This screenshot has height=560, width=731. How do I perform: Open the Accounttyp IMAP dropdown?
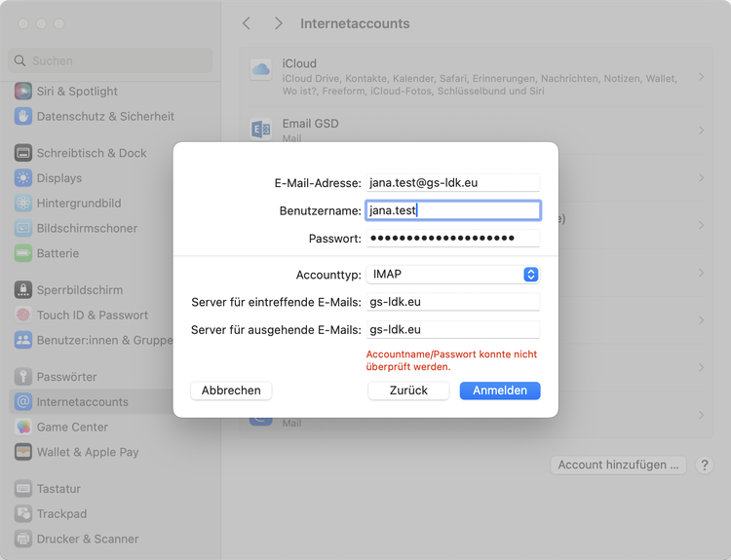(x=452, y=275)
